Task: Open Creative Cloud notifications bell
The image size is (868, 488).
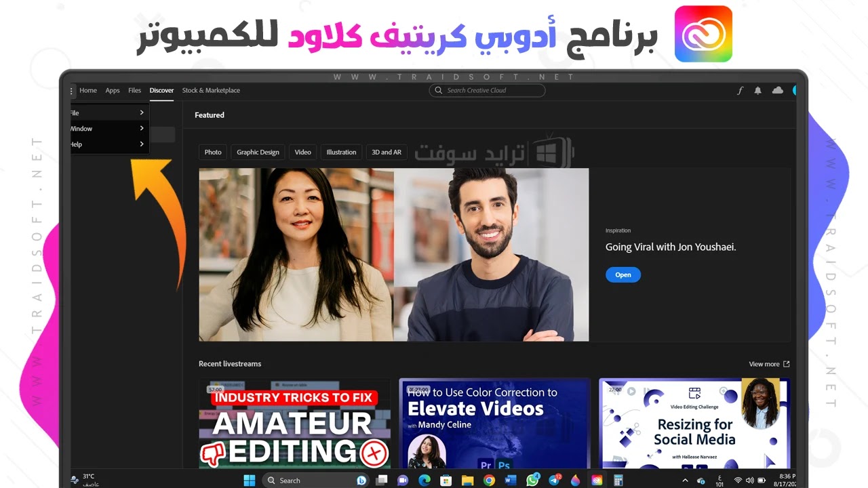Action: point(757,90)
